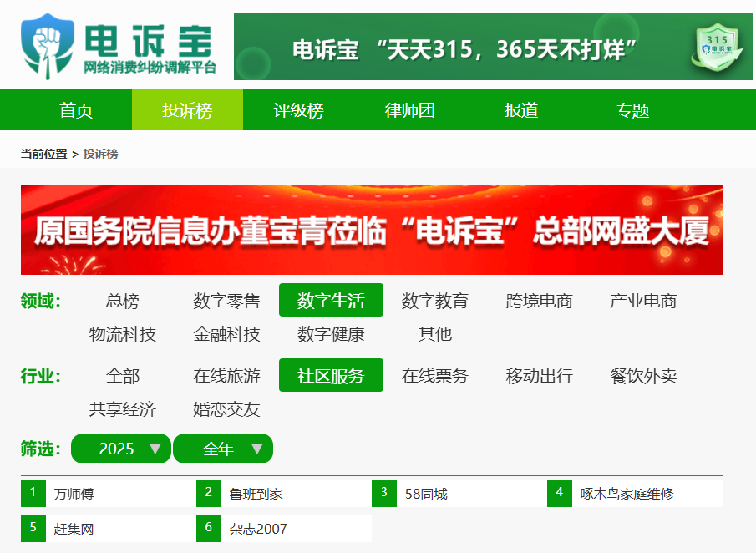Open the 58同城 ranking entry
This screenshot has width=756, height=553.
pos(425,494)
